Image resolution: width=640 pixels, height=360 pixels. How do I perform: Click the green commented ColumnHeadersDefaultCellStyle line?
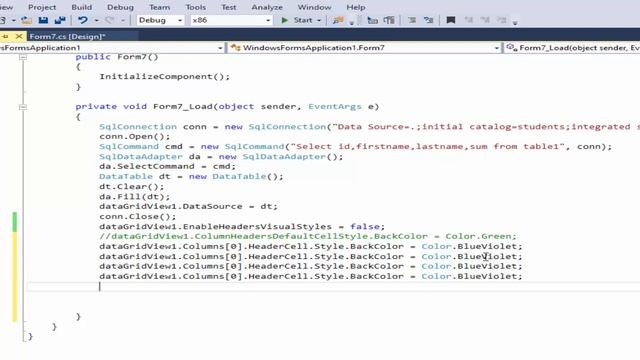(308, 236)
